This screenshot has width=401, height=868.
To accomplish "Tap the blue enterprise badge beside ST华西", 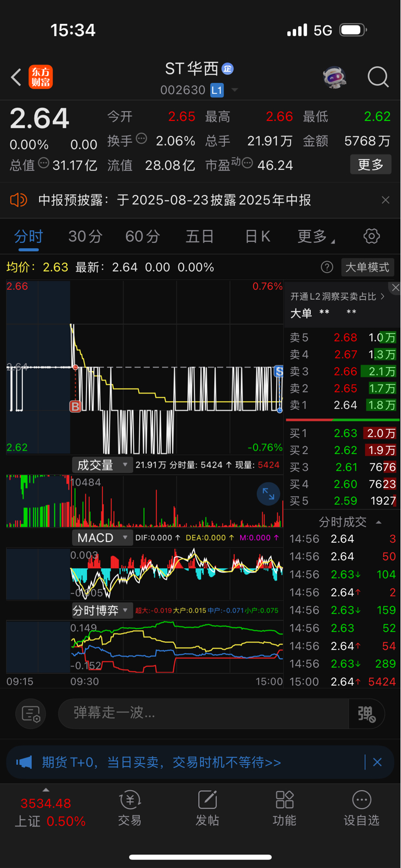I will coord(227,68).
